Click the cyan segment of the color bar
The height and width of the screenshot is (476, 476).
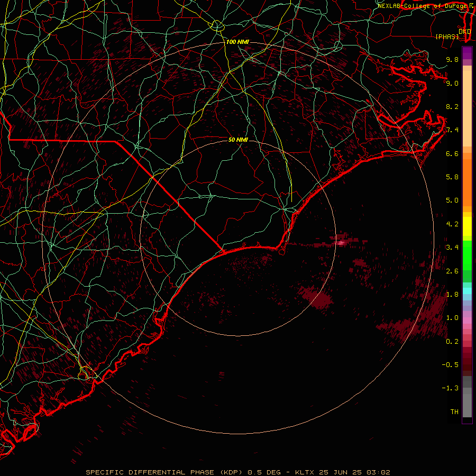pos(467,290)
